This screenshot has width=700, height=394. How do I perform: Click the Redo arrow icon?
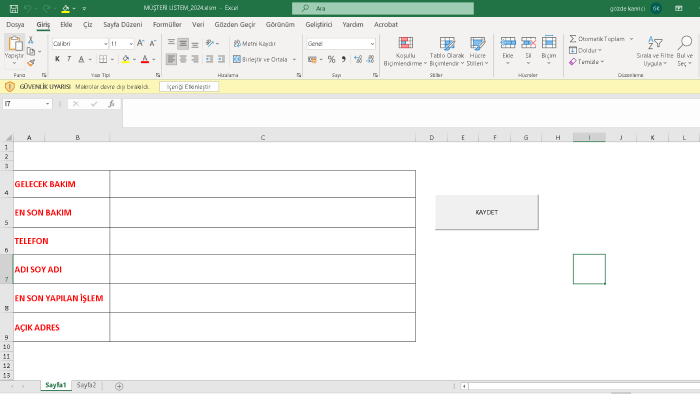pos(46,8)
